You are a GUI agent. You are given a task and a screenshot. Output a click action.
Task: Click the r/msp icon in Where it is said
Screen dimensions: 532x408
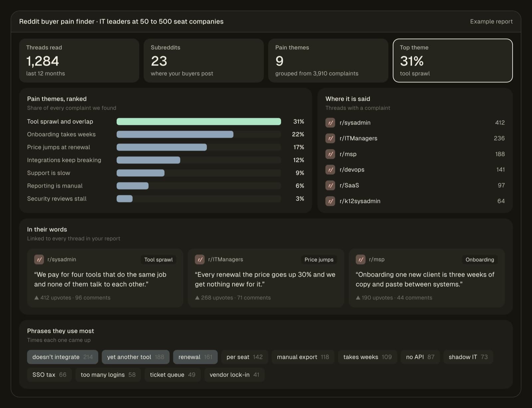pyautogui.click(x=330, y=154)
